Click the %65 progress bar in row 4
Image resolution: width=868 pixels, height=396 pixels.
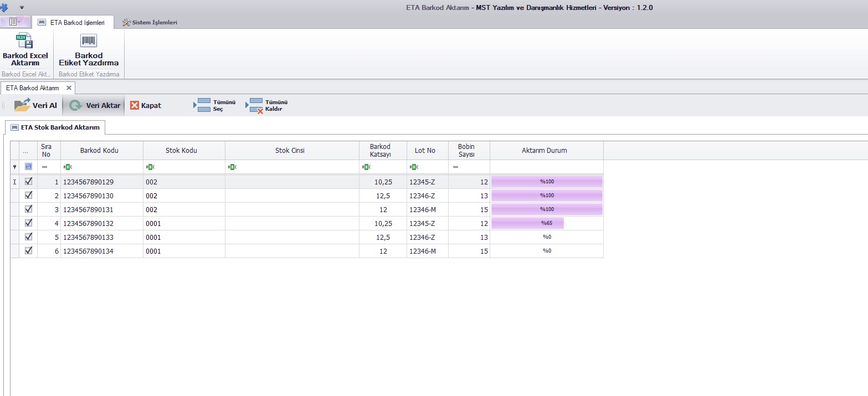tap(527, 223)
